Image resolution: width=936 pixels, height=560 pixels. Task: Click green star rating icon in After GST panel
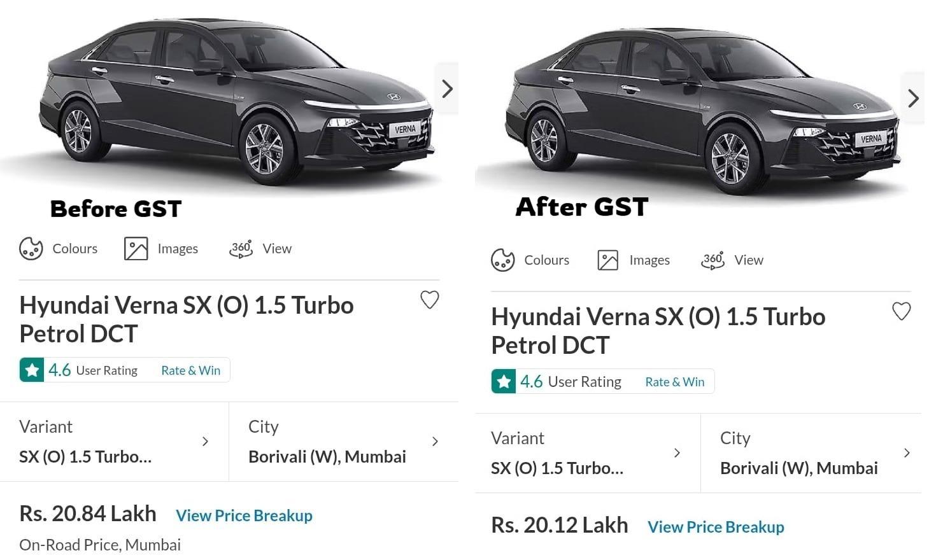[504, 382]
